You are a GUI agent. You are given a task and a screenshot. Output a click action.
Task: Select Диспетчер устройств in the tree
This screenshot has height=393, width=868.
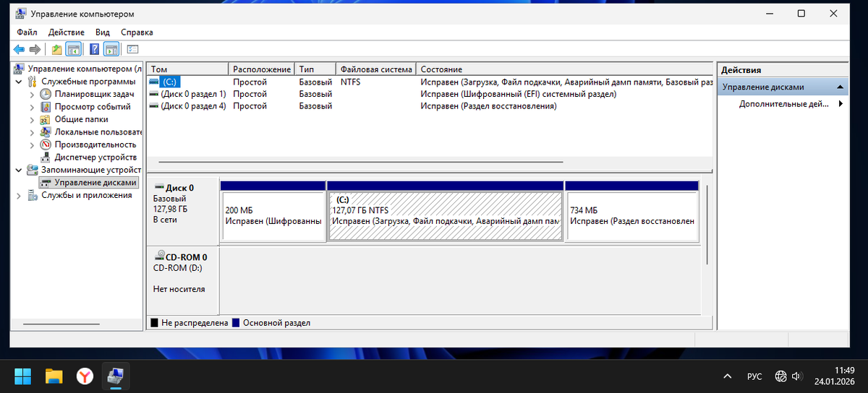pyautogui.click(x=95, y=157)
